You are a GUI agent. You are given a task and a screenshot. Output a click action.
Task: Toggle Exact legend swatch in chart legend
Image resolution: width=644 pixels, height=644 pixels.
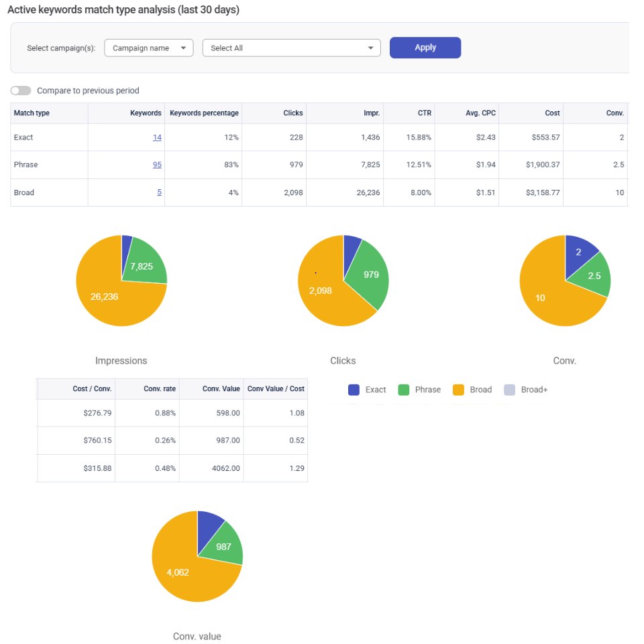tap(354, 390)
